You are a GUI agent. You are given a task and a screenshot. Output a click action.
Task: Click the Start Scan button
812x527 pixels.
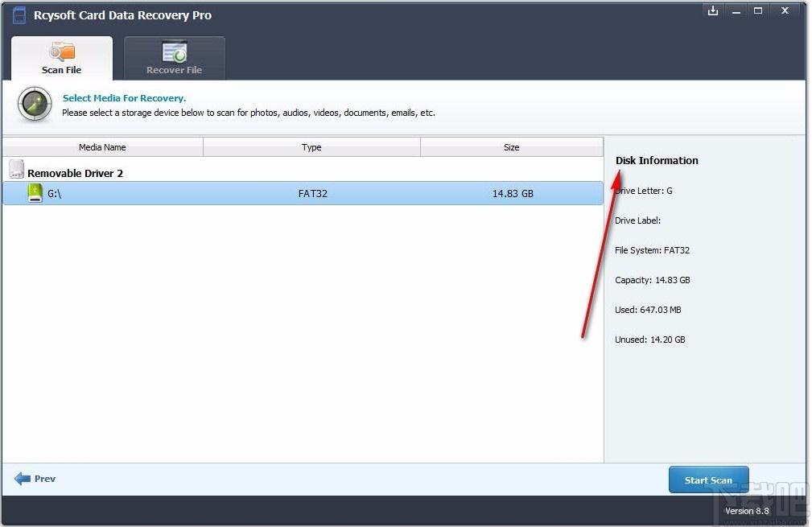point(708,480)
